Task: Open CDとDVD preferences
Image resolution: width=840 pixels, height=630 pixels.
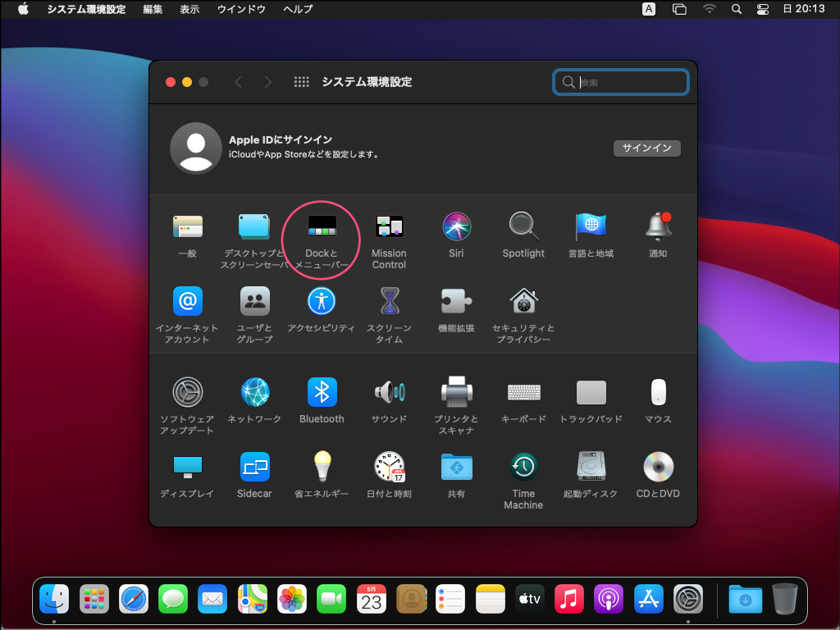Action: tap(659, 467)
